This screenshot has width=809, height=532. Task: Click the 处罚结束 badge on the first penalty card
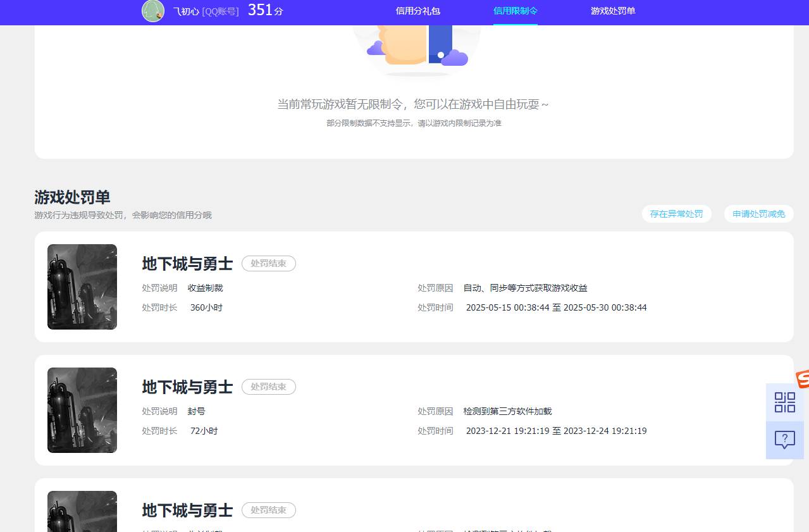click(268, 263)
